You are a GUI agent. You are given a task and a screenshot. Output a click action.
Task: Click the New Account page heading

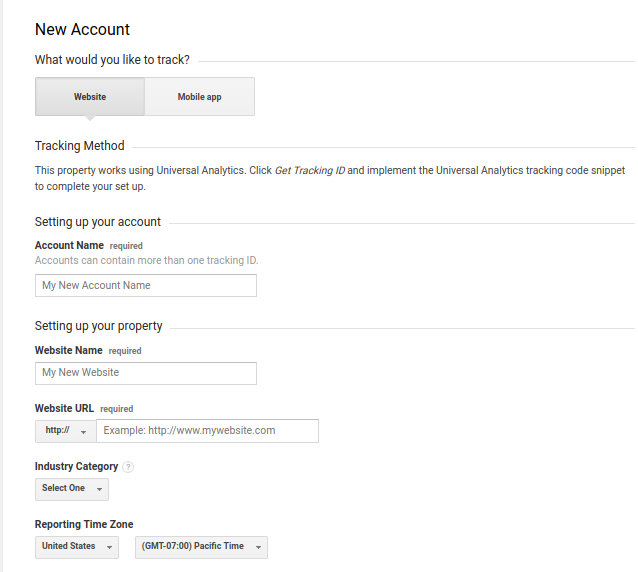click(x=82, y=30)
